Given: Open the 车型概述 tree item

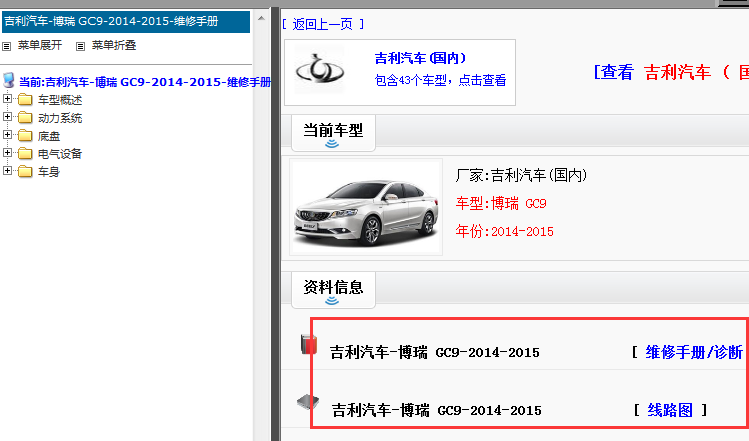Looking at the screenshot, I should tap(60, 100).
